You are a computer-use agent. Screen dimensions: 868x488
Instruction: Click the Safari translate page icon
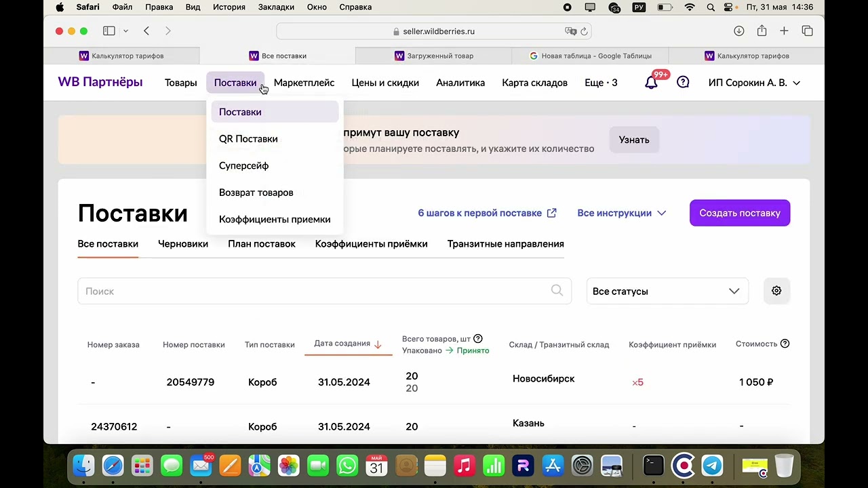click(570, 31)
